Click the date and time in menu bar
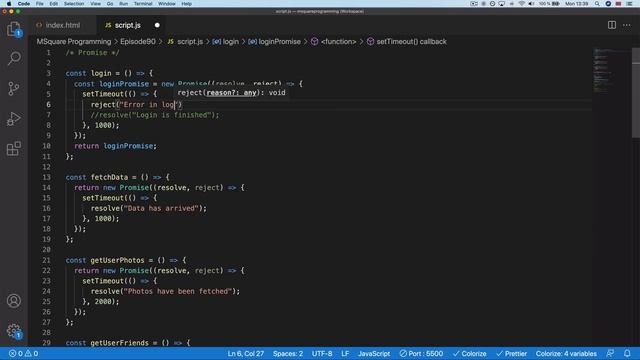This screenshot has width=640, height=360. pos(576,4)
